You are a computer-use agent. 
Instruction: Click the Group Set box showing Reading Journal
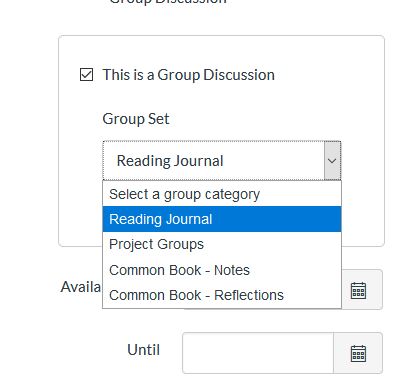(x=222, y=161)
